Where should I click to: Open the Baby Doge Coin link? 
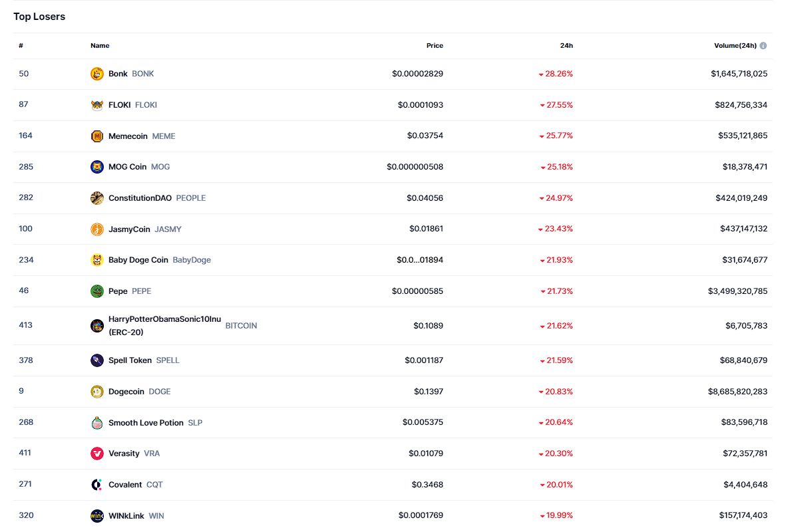point(138,260)
